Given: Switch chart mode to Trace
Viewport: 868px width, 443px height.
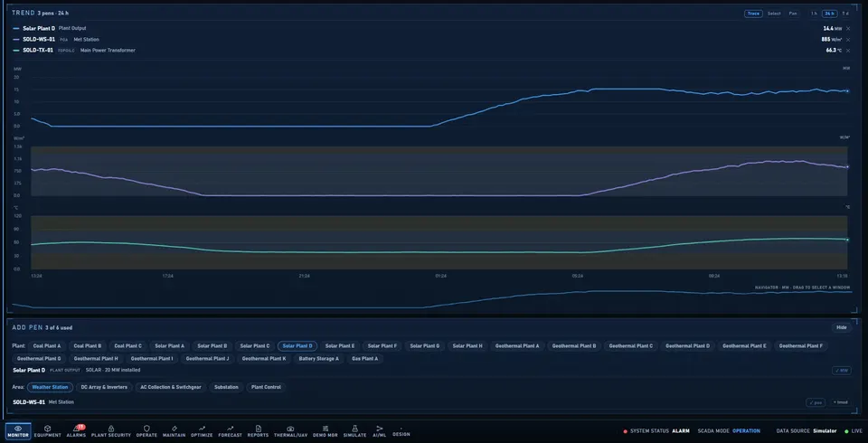Looking at the screenshot, I should [753, 14].
